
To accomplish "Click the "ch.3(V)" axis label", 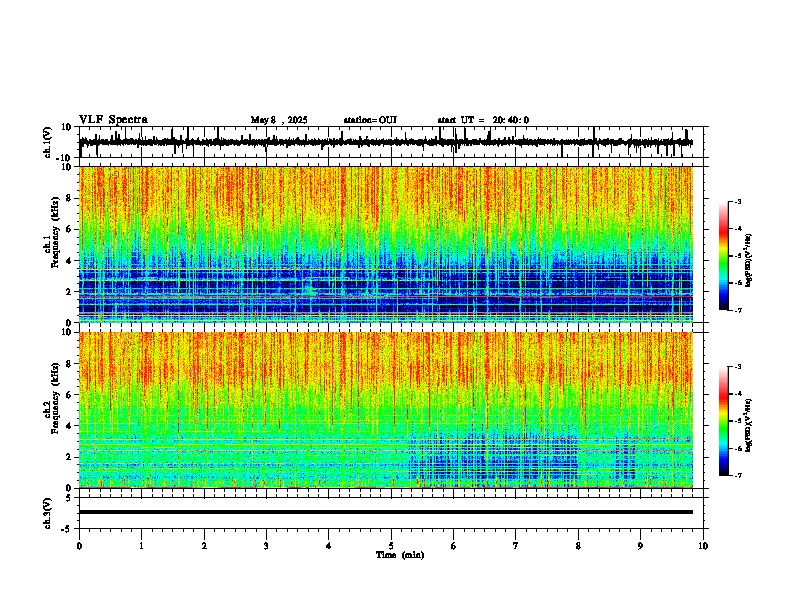I will (48, 513).
